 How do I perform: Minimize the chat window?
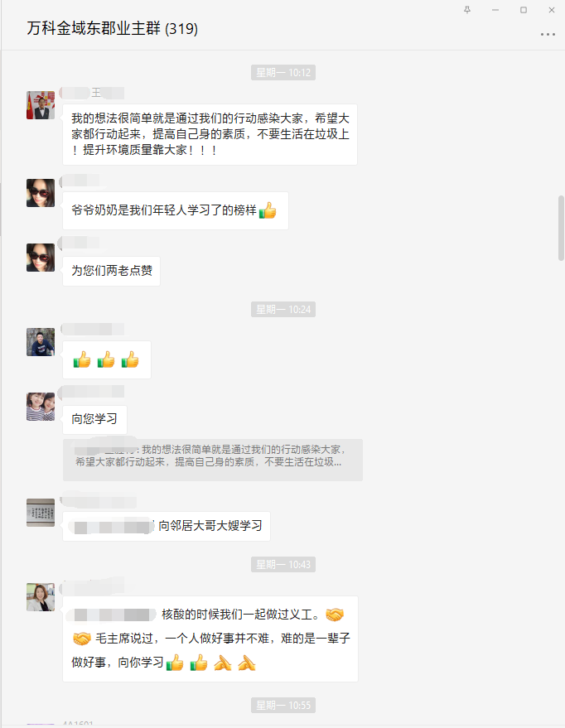495,10
